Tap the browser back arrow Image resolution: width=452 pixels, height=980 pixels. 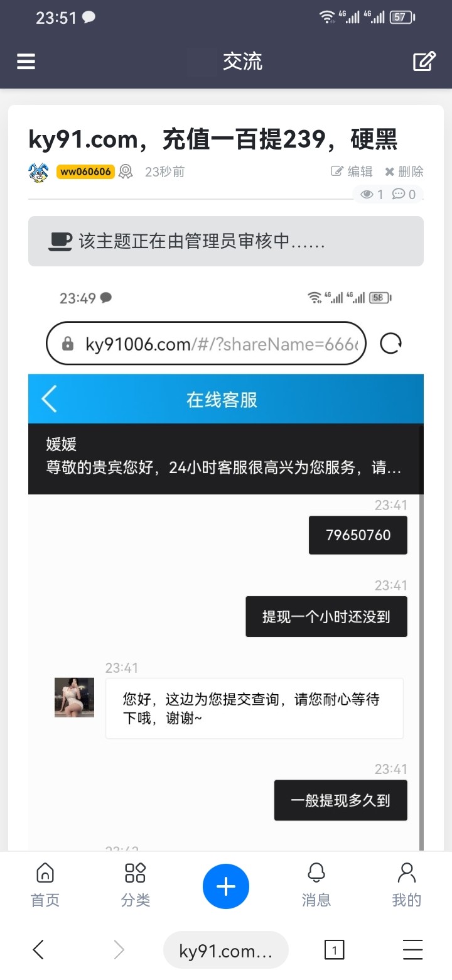38,950
